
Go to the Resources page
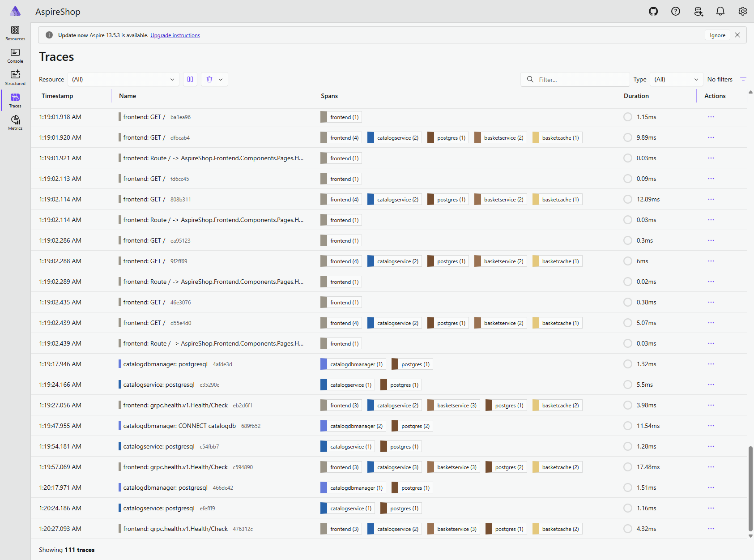pyautogui.click(x=15, y=33)
